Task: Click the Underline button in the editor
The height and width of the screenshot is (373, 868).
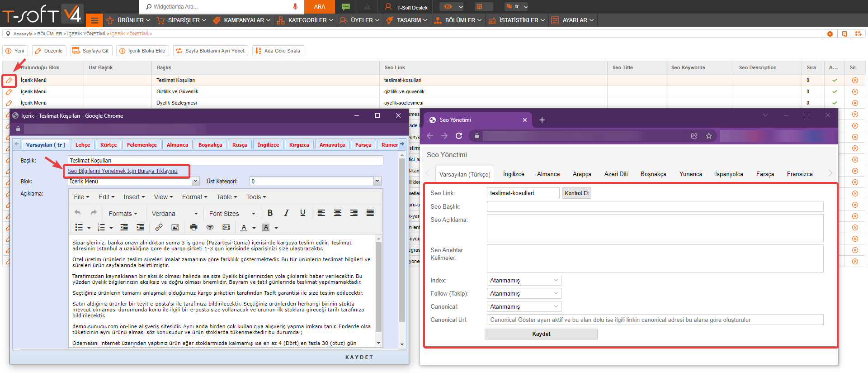Action: [302, 213]
